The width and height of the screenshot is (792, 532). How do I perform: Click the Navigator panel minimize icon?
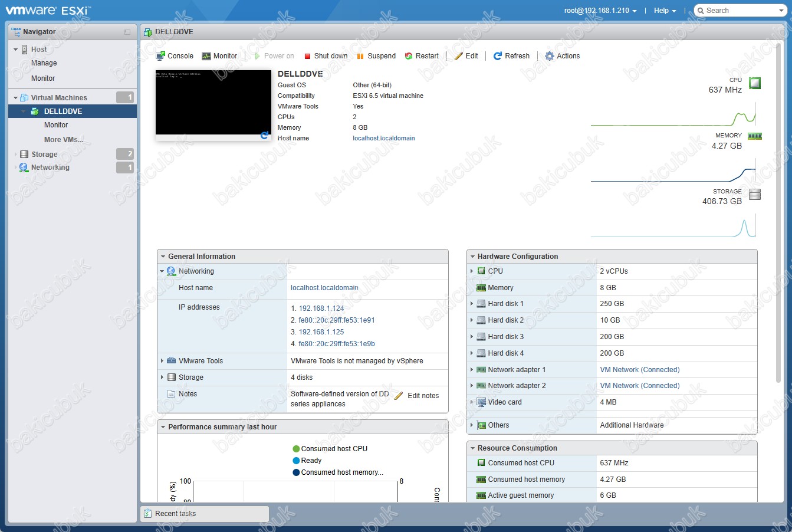pos(127,32)
